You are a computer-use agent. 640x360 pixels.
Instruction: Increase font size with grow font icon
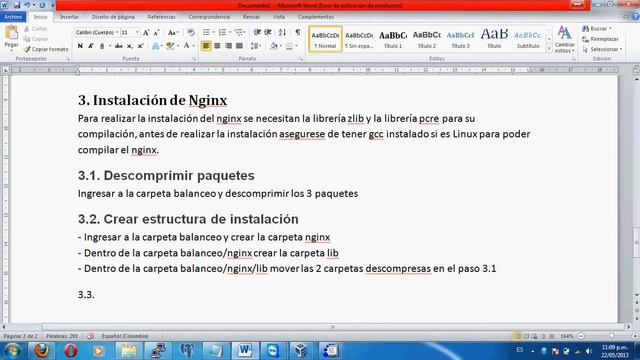point(146,32)
